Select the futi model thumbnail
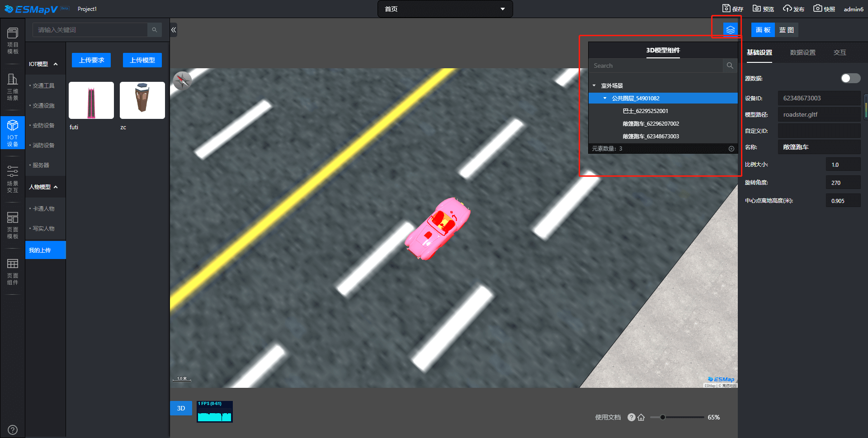868x438 pixels. (91, 100)
